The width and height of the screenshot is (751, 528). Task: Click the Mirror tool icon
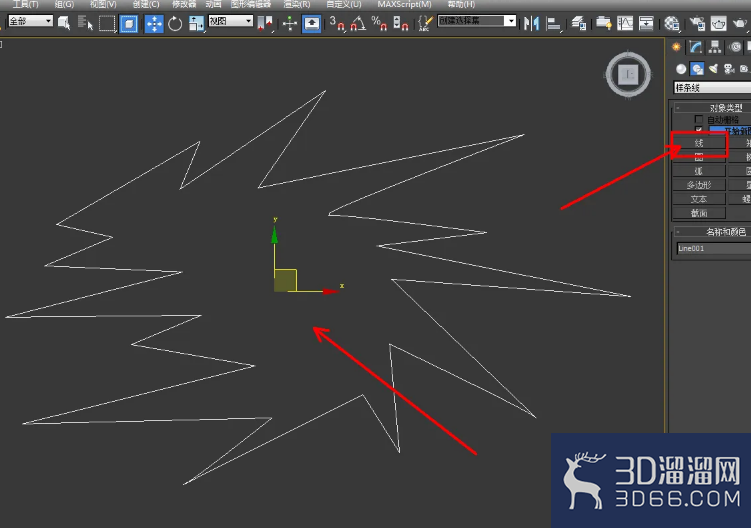pyautogui.click(x=531, y=23)
